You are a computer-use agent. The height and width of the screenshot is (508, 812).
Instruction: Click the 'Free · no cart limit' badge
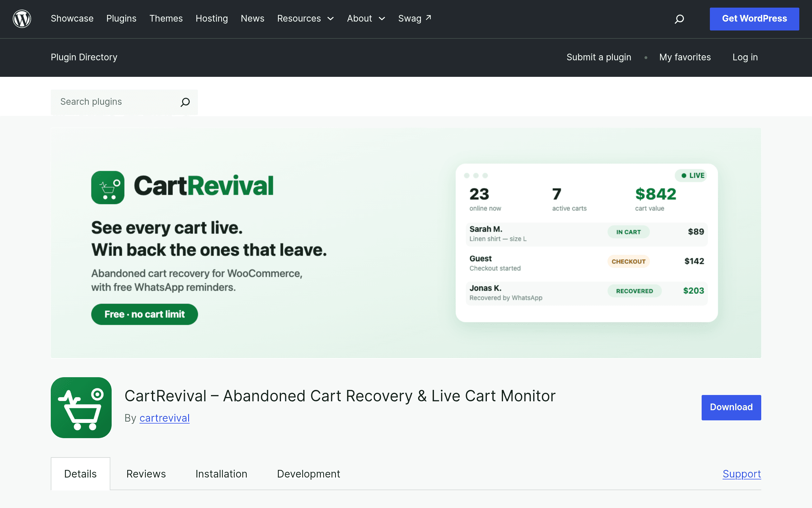(x=144, y=314)
